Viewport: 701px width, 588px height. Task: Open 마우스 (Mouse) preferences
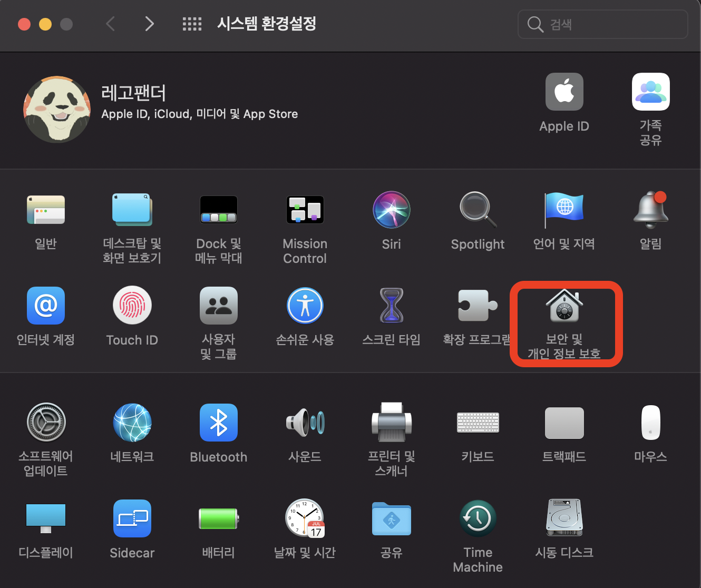point(651,423)
